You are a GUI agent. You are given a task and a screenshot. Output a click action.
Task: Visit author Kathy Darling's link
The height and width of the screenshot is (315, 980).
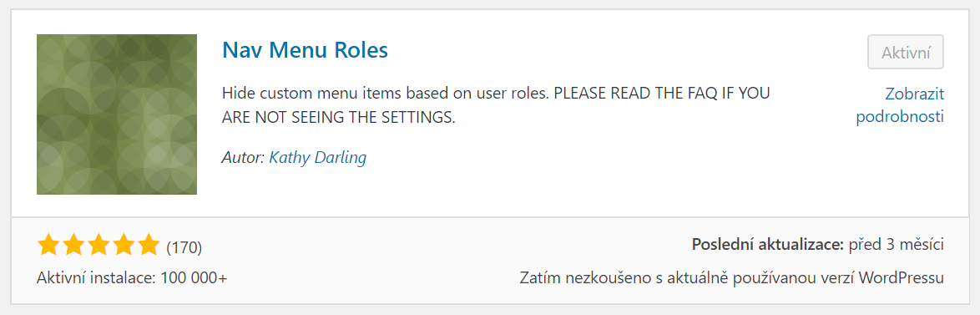(317, 157)
